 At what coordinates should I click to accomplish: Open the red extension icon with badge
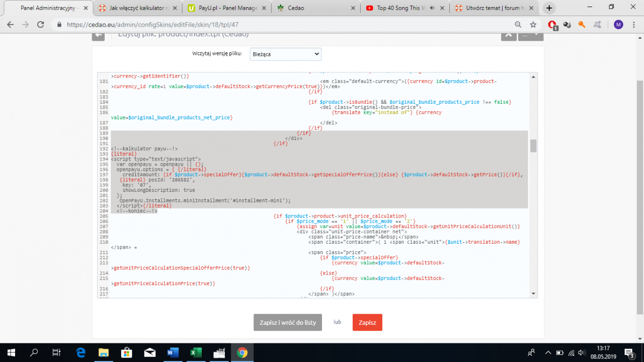[x=552, y=25]
